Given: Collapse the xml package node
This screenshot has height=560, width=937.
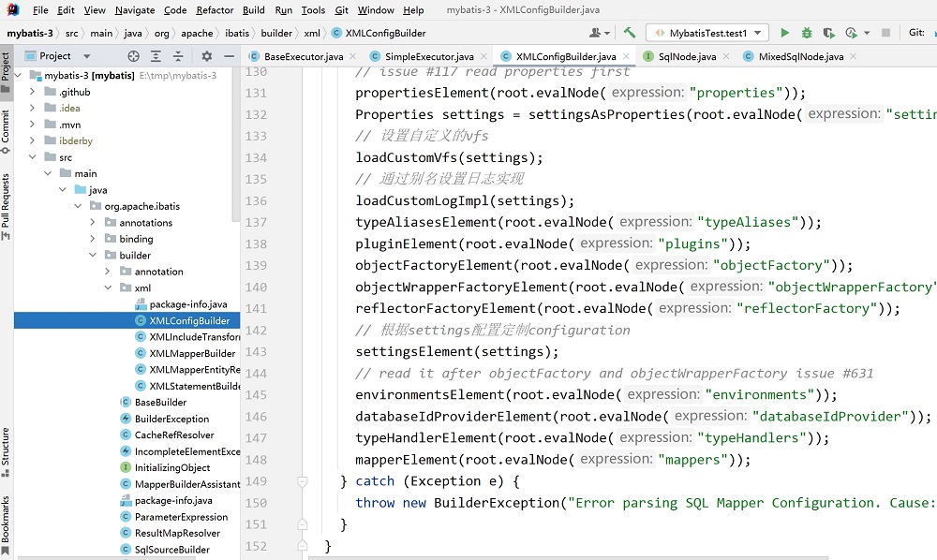Looking at the screenshot, I should point(108,287).
